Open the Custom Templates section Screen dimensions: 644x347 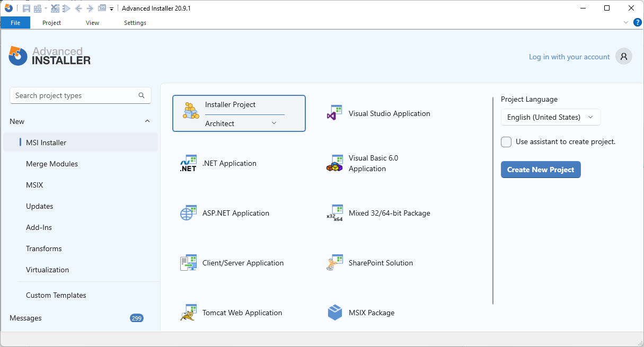click(x=56, y=295)
